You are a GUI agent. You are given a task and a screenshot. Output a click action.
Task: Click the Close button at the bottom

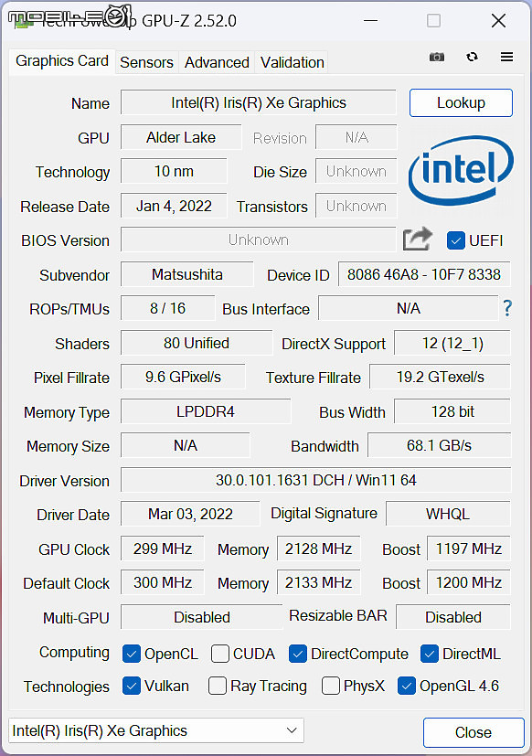click(x=473, y=732)
